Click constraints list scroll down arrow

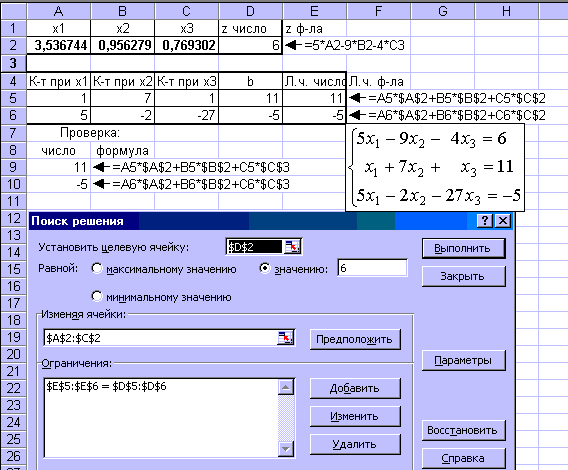[285, 449]
